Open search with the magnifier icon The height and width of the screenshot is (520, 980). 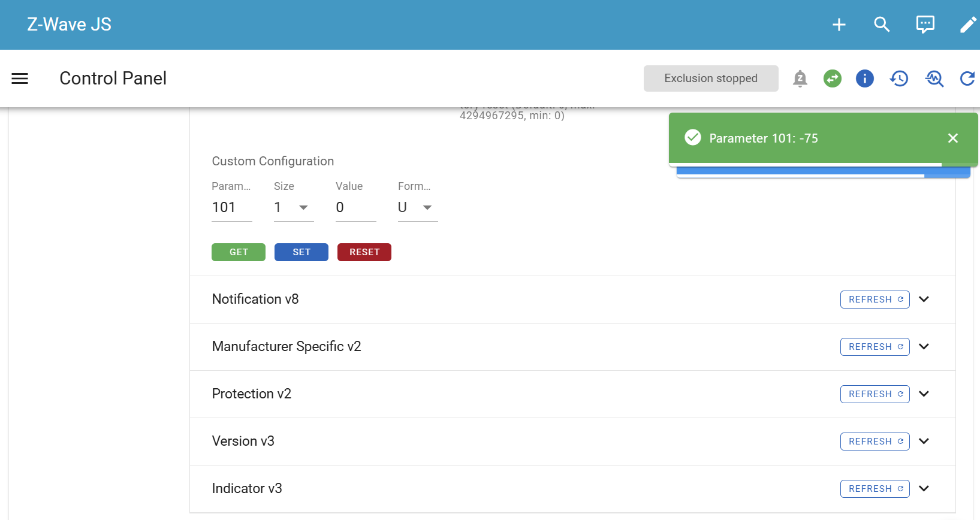[882, 25]
